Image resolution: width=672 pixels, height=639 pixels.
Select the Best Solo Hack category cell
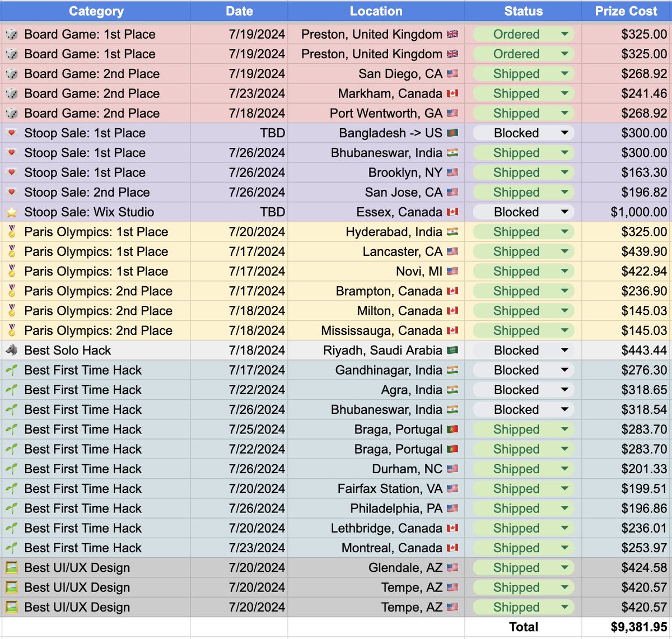(x=96, y=351)
